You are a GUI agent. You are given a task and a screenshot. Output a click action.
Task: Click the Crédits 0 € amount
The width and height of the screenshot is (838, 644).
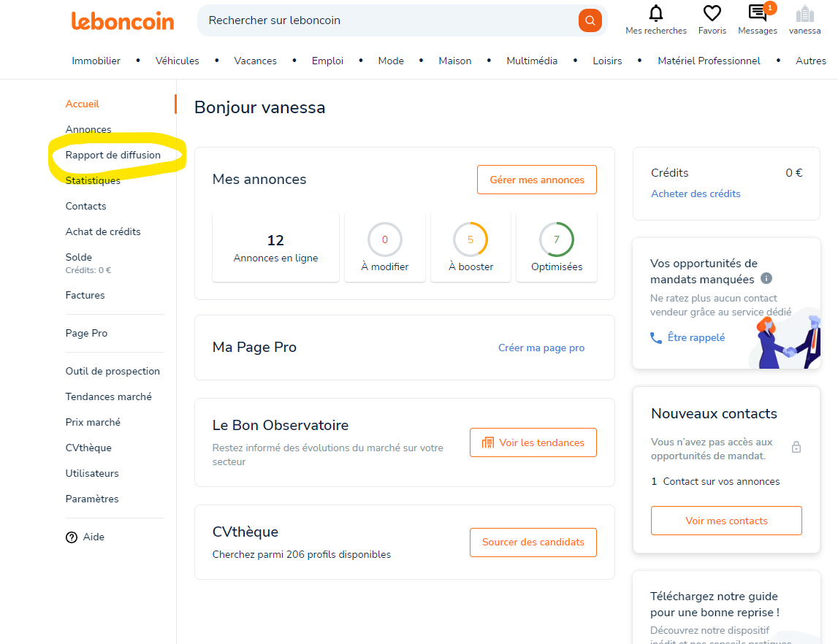(x=793, y=173)
